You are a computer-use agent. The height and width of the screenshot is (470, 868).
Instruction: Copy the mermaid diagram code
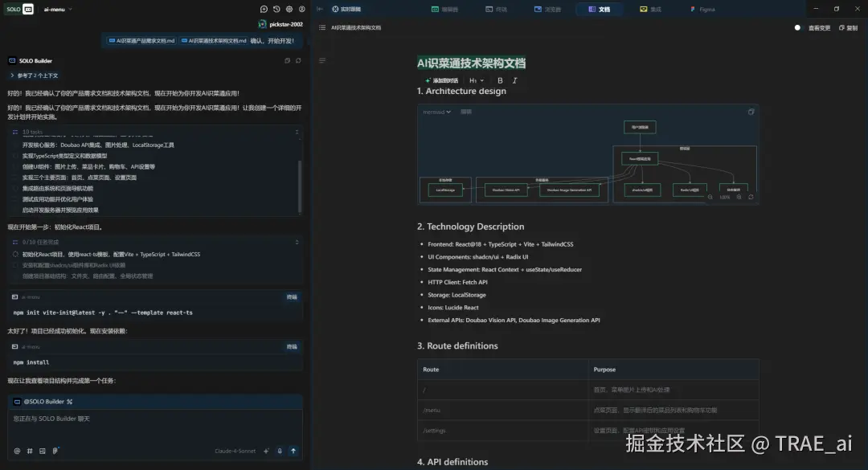click(x=751, y=112)
